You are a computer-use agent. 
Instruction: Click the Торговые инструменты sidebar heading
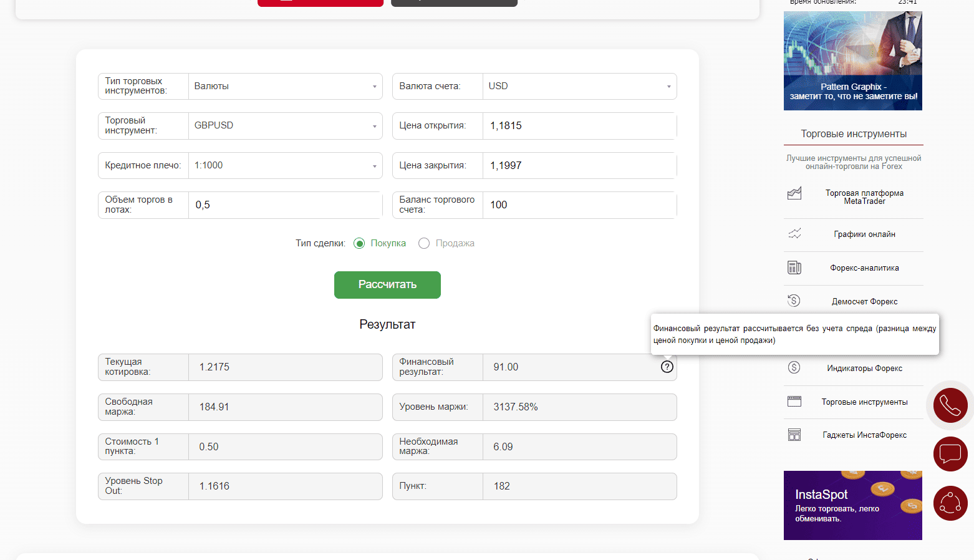click(x=854, y=134)
